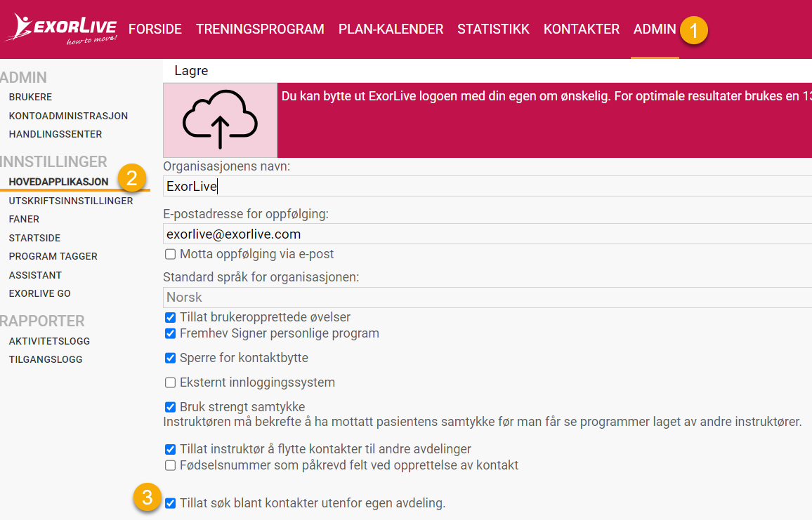Click the E-postadresse for oppfølging field
Viewport: 812px width, 520px height.
pyautogui.click(x=487, y=234)
